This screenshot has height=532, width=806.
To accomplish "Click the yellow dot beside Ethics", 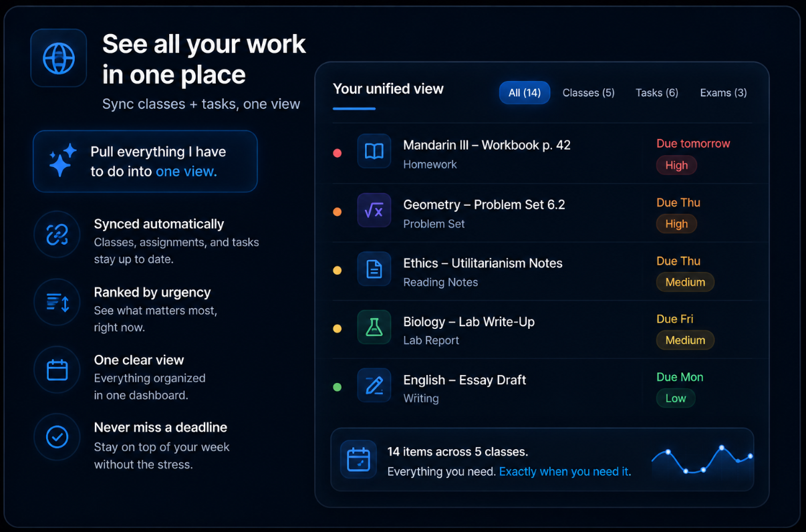I will pyautogui.click(x=338, y=271).
